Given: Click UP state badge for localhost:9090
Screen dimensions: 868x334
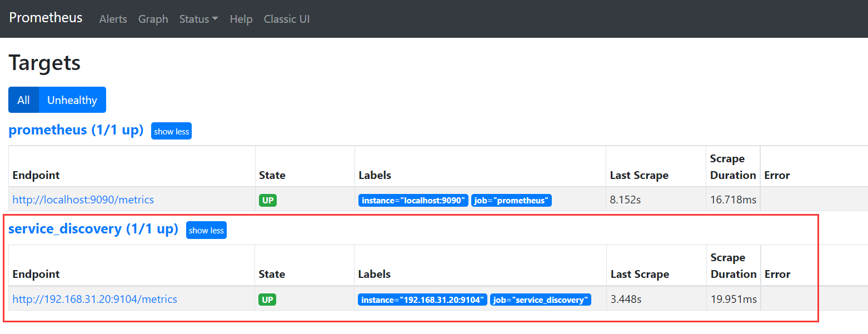Looking at the screenshot, I should click(x=268, y=200).
